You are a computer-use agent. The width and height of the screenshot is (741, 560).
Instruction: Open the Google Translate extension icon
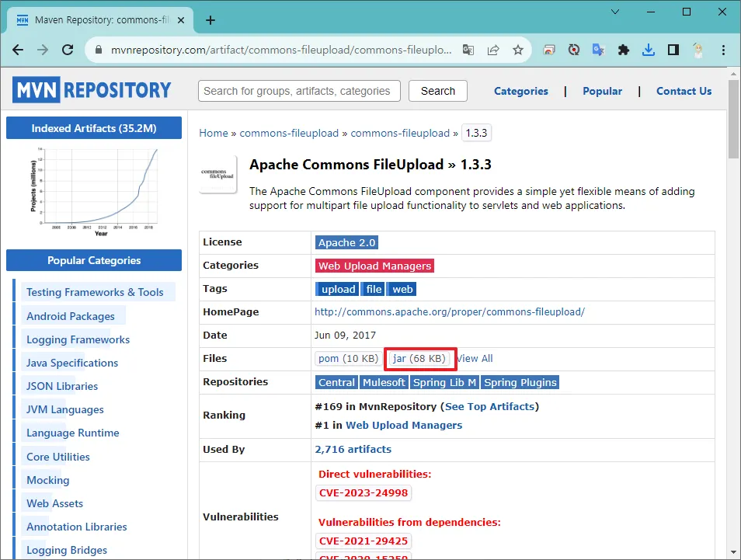point(599,50)
